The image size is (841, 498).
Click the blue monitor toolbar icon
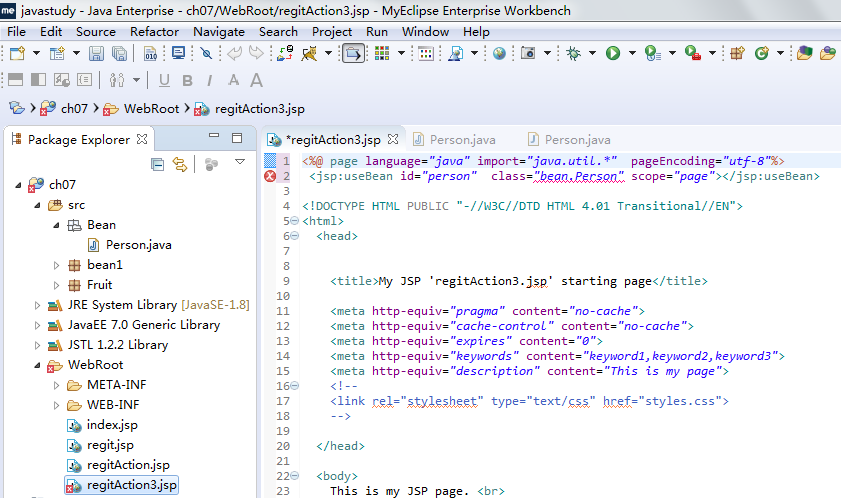[178, 53]
